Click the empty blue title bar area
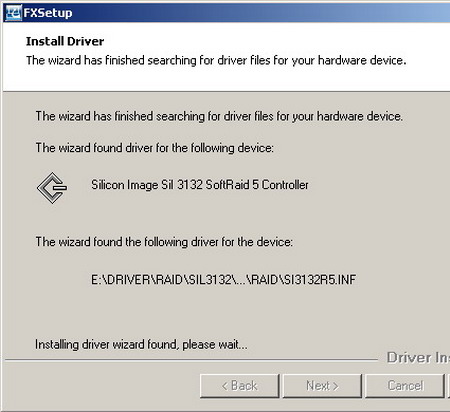Viewport: 450px width, 412px height. [x=260, y=13]
